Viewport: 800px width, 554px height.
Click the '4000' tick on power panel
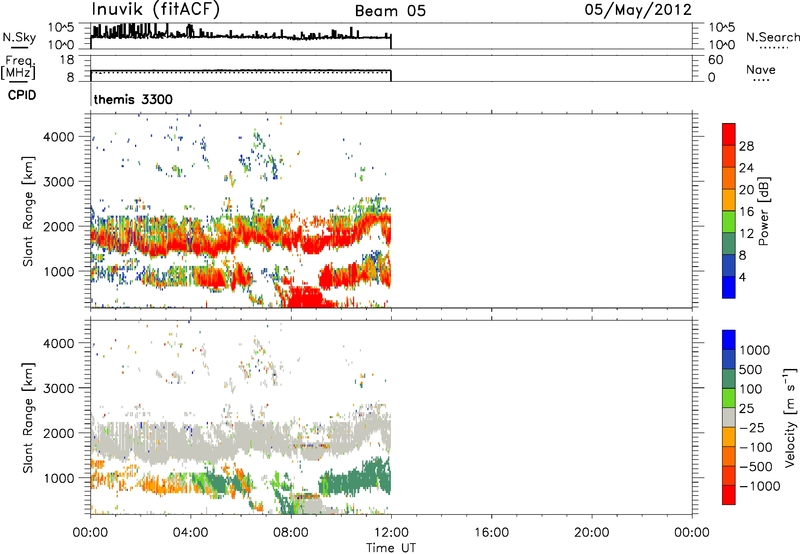coord(59,137)
